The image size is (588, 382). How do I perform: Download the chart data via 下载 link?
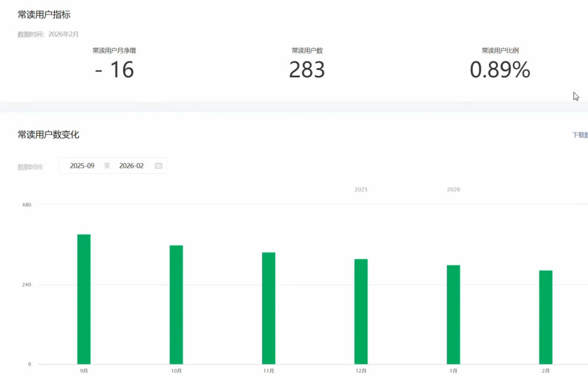click(580, 135)
